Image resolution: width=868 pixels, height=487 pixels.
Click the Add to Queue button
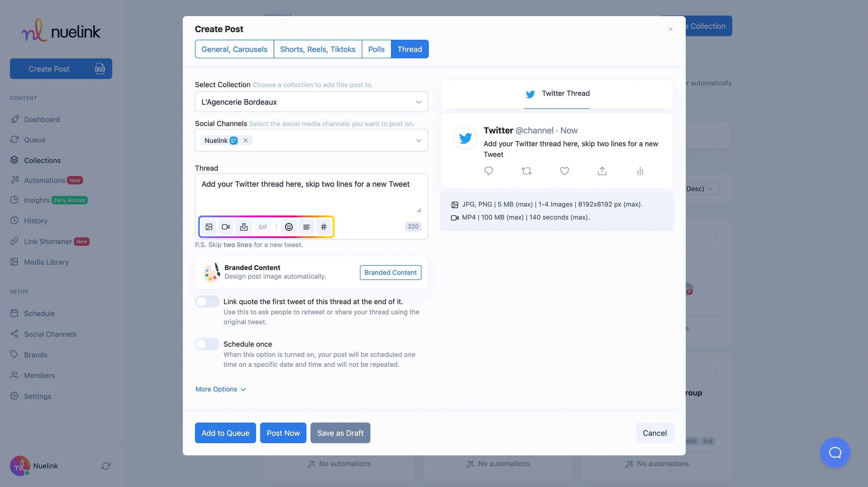[225, 433]
